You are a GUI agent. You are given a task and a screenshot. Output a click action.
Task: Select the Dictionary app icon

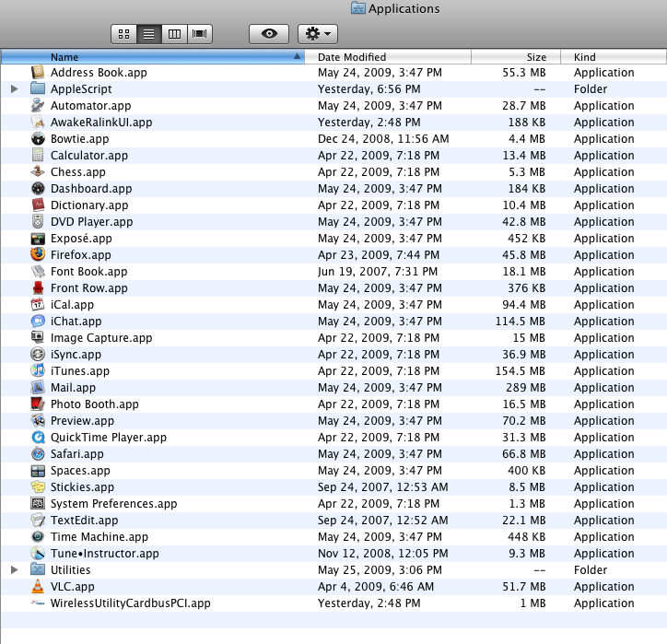click(x=38, y=205)
